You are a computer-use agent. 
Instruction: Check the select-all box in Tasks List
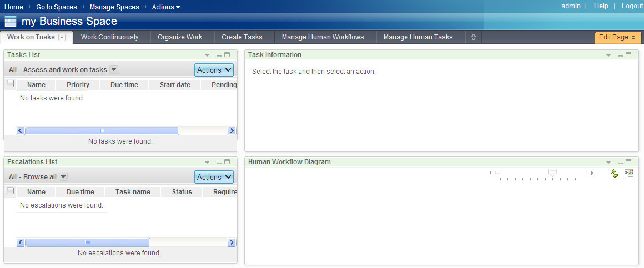10,84
